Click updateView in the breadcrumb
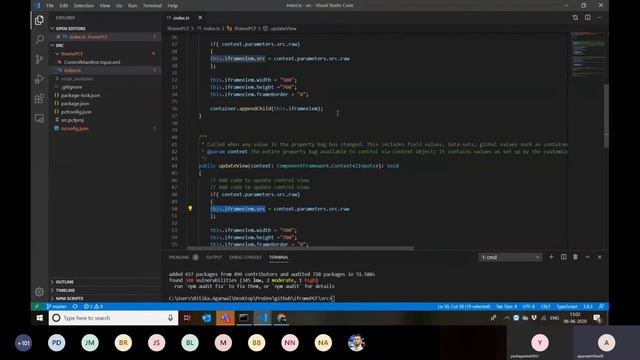640x360 pixels. click(283, 29)
